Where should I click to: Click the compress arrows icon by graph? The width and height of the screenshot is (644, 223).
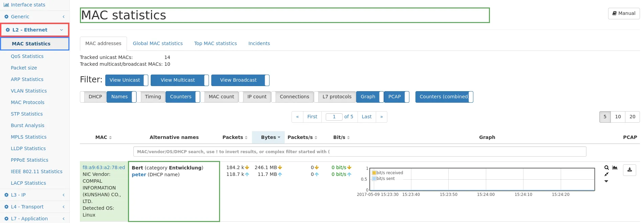(x=606, y=174)
